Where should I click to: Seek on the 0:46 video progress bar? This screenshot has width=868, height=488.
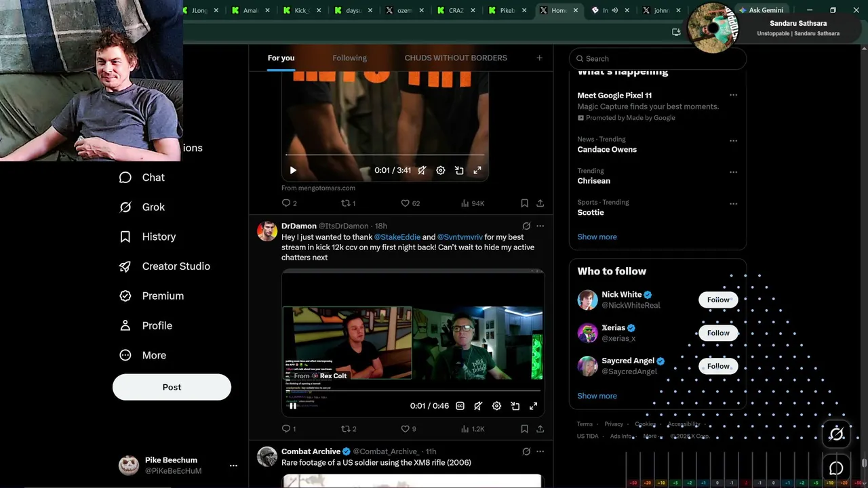pyautogui.click(x=413, y=392)
